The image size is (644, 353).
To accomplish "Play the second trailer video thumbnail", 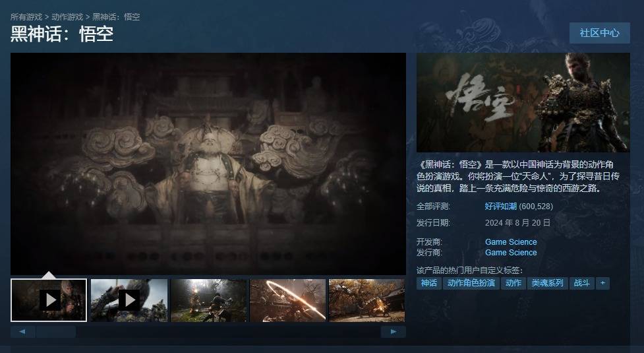I will pos(129,300).
